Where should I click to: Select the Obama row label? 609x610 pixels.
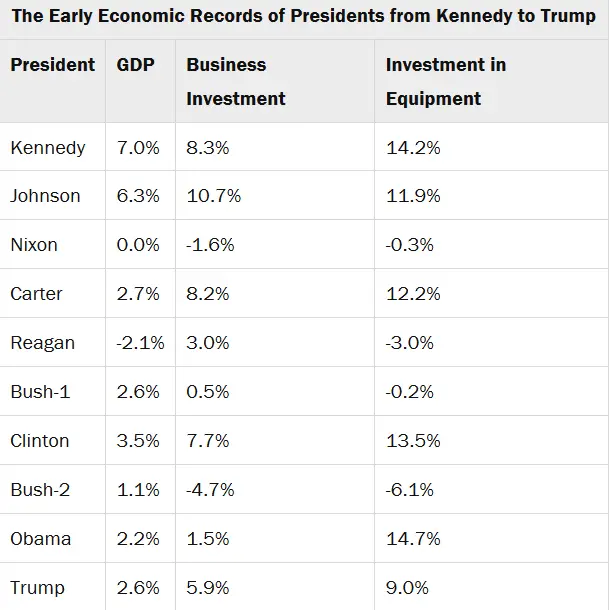(41, 539)
